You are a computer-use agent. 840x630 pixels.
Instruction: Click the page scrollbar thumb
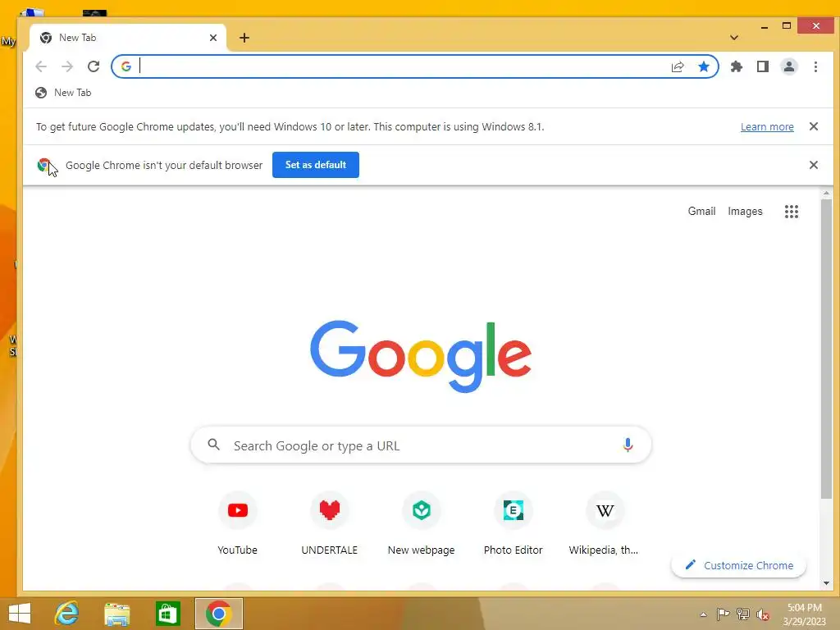coord(826,348)
